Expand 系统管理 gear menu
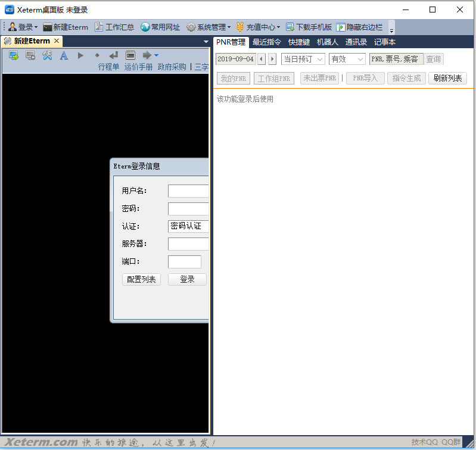The image size is (476, 450). (x=209, y=27)
